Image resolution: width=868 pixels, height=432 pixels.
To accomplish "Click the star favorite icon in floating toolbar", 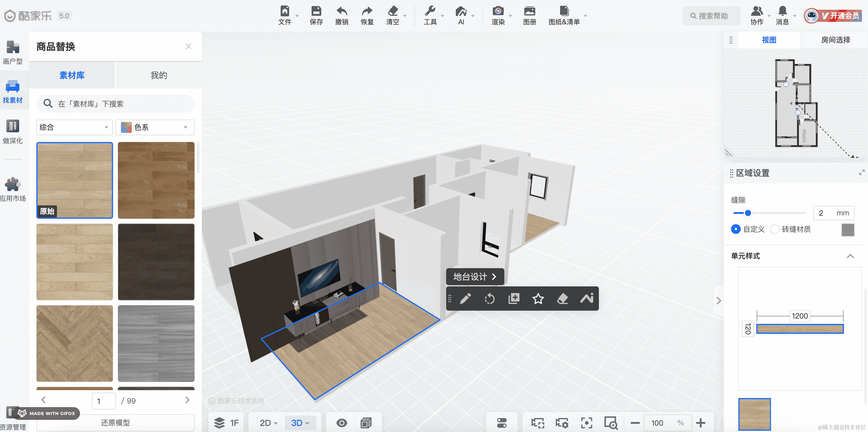I will [538, 299].
